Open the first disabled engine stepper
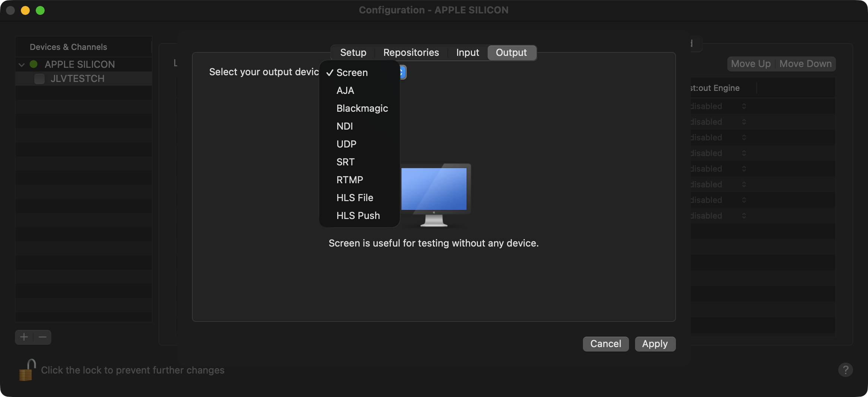The width and height of the screenshot is (868, 397). click(744, 106)
